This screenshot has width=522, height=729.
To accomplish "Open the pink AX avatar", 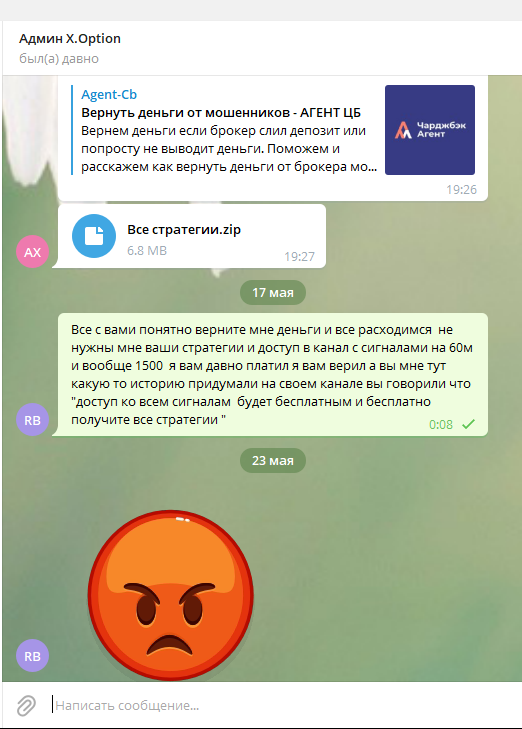I will point(32,252).
